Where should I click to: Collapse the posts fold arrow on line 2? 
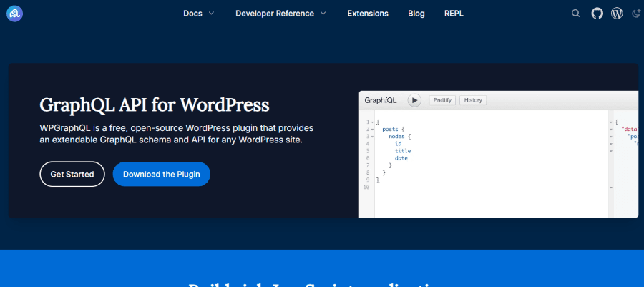(373, 130)
